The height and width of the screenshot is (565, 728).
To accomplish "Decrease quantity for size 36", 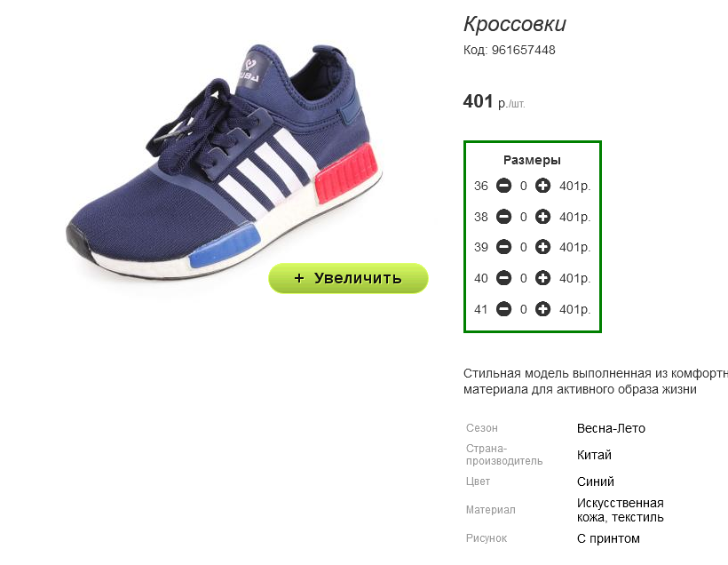I will [x=503, y=186].
